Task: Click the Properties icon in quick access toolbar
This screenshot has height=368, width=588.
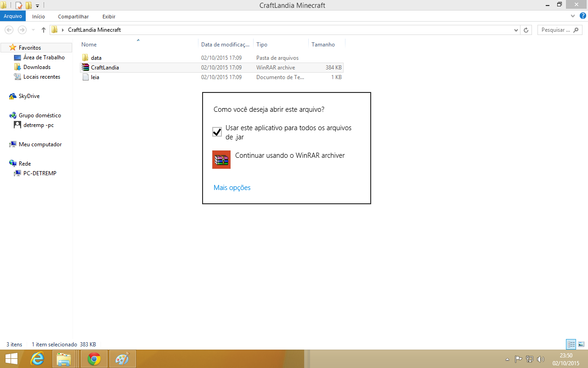Action: (19, 6)
